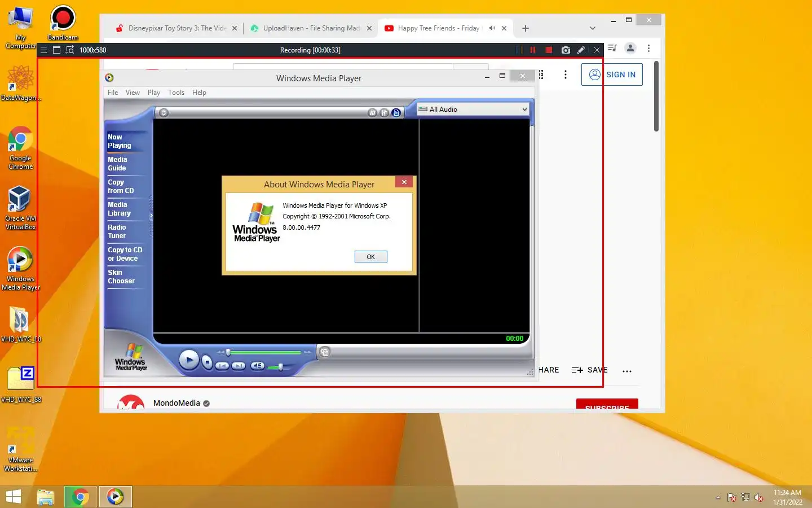The width and height of the screenshot is (812, 508).
Task: Open more actions ellipsis under video
Action: coord(627,371)
